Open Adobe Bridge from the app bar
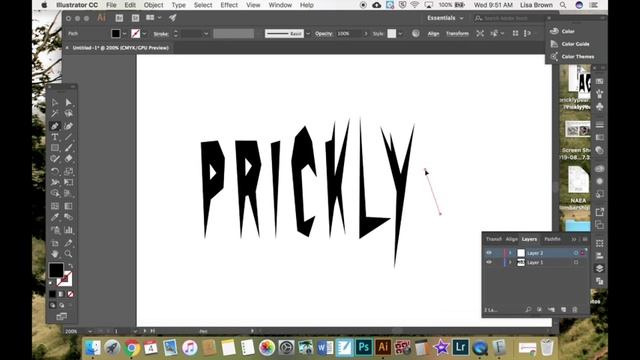The image size is (640, 360). tap(119, 18)
